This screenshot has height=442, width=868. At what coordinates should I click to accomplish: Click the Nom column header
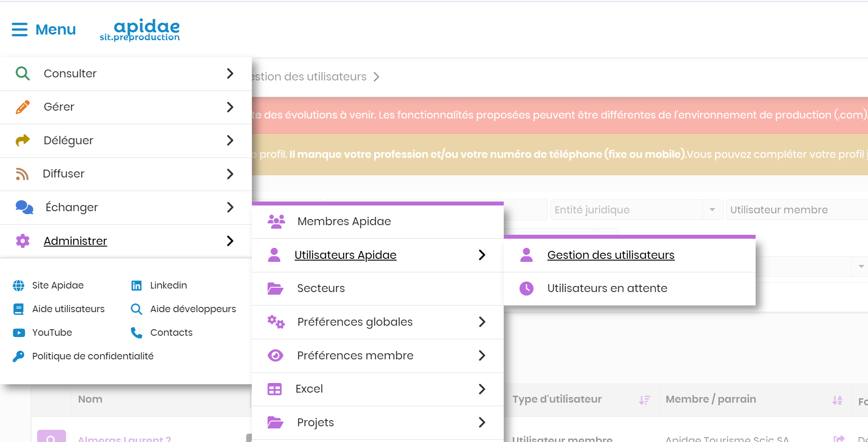(90, 400)
